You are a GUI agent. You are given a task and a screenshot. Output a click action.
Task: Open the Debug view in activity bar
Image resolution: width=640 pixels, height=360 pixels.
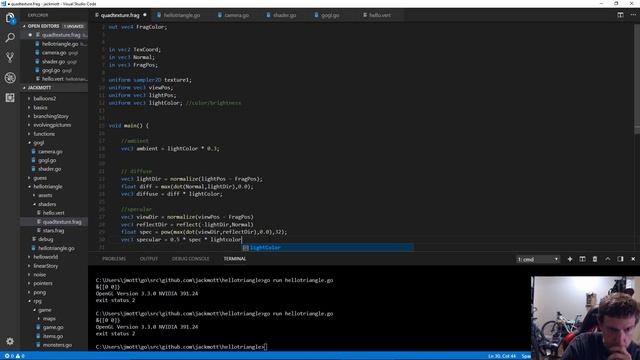(10, 78)
